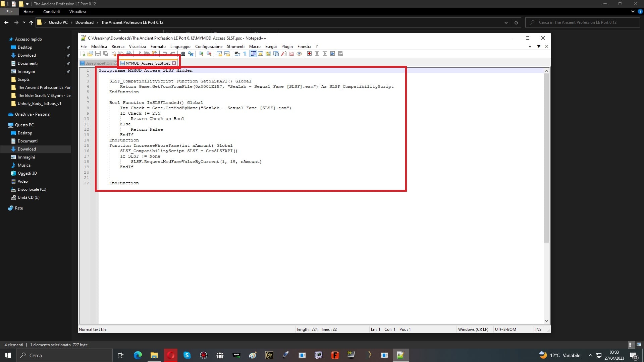Zoom out the Notepad++ editor text
The height and width of the screenshot is (362, 644).
209,54
